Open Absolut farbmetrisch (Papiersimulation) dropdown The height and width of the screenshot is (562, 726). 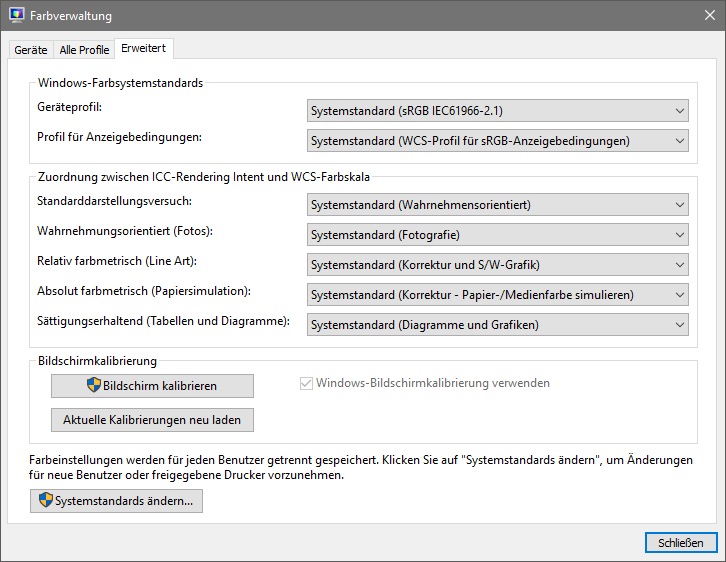point(498,295)
